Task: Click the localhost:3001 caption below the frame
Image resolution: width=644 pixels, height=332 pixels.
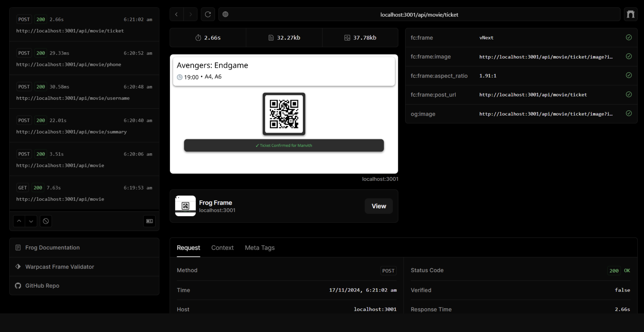Action: (380, 179)
